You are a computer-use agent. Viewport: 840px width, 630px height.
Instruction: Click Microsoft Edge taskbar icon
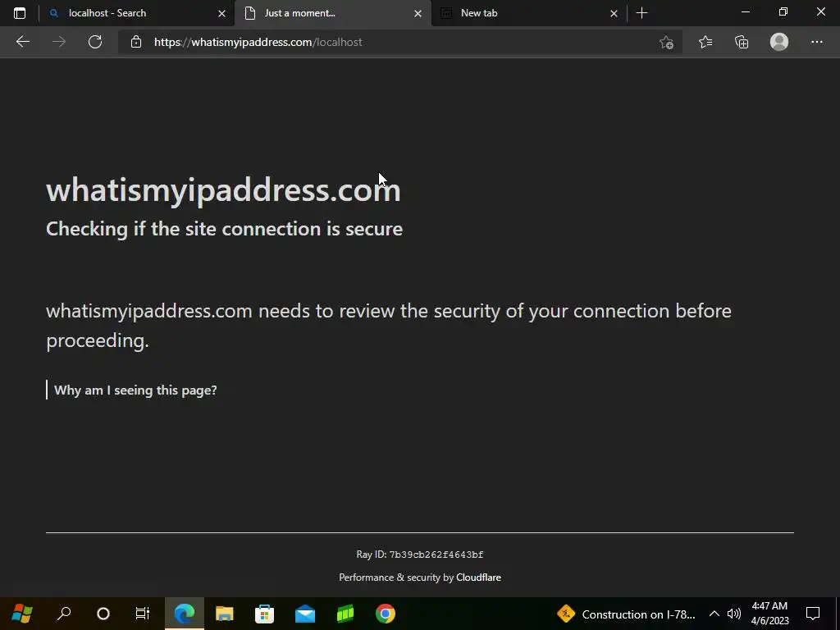185,614
